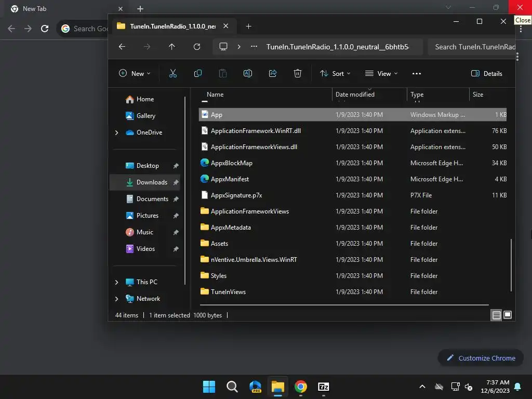Image resolution: width=532 pixels, height=399 pixels.
Task: Open the See more ellipsis in toolbar
Action: [x=416, y=74]
